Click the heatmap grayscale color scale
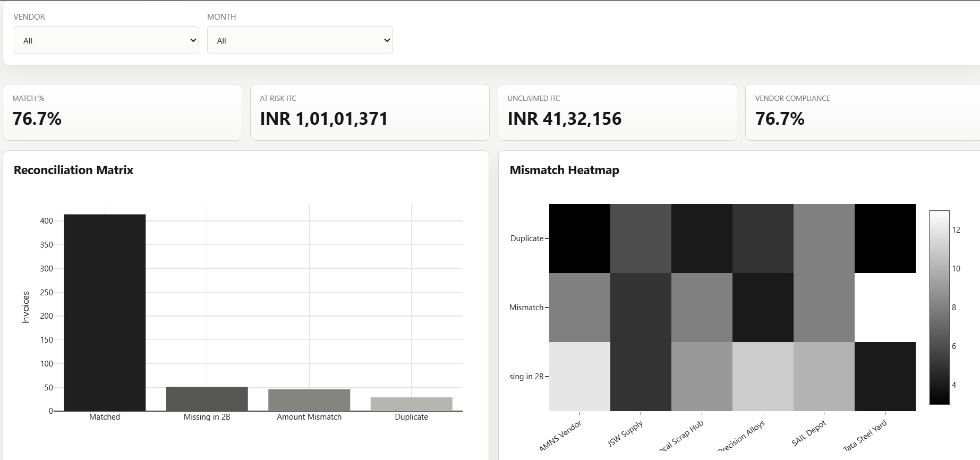The width and height of the screenshot is (980, 460). click(939, 308)
